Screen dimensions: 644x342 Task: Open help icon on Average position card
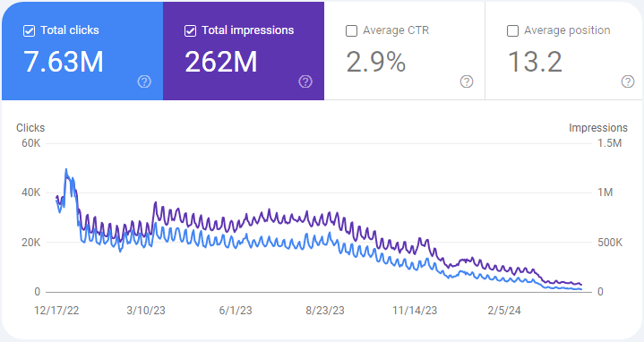point(628,81)
